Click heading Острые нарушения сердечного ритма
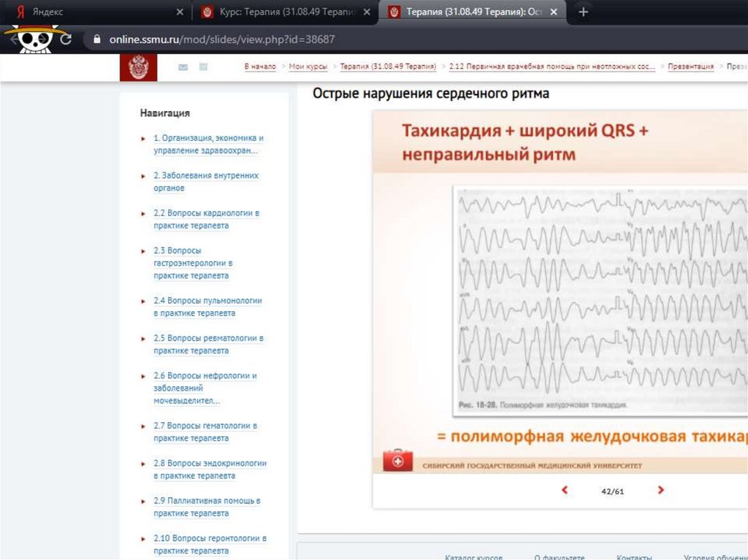 click(x=431, y=93)
